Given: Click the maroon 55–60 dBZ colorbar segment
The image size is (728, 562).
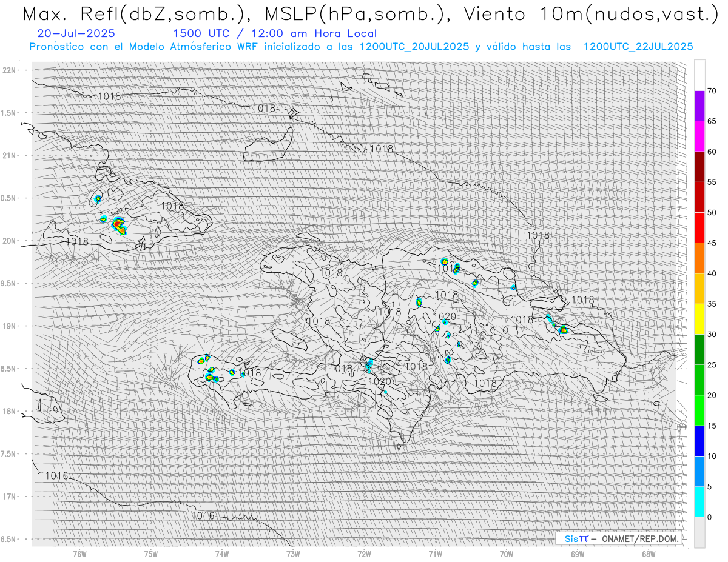Looking at the screenshot, I should pos(699,167).
